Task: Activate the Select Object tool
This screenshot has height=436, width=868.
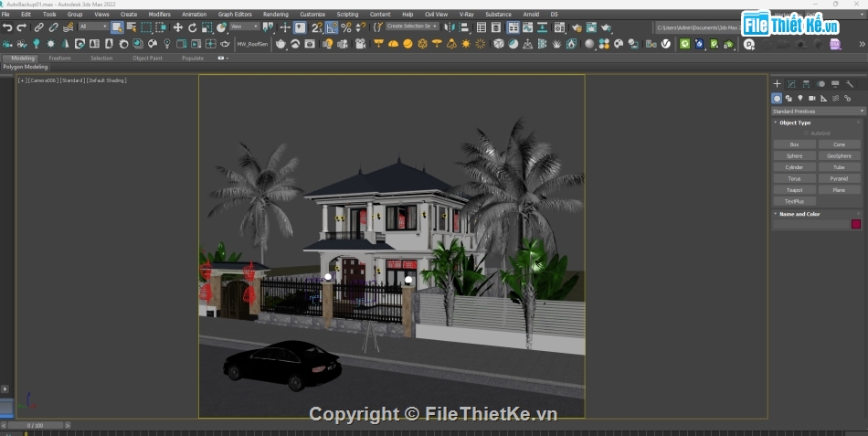Action: (x=117, y=27)
